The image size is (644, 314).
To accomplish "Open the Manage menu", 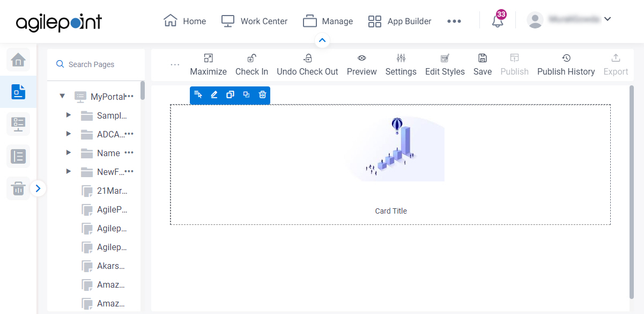I will pos(328,21).
